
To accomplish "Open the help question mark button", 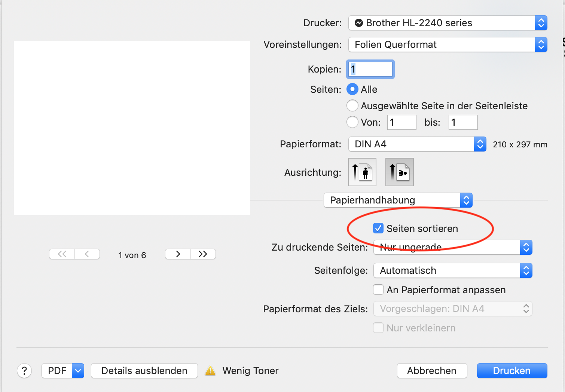I will [24, 371].
